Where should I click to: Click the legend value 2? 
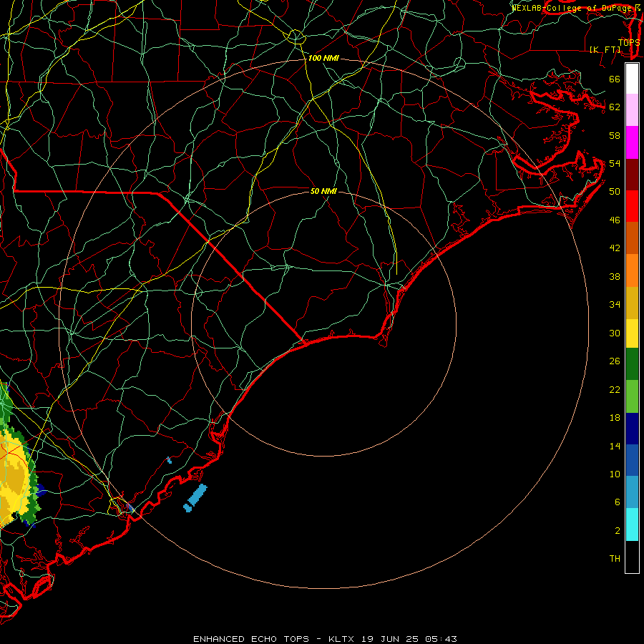617,530
